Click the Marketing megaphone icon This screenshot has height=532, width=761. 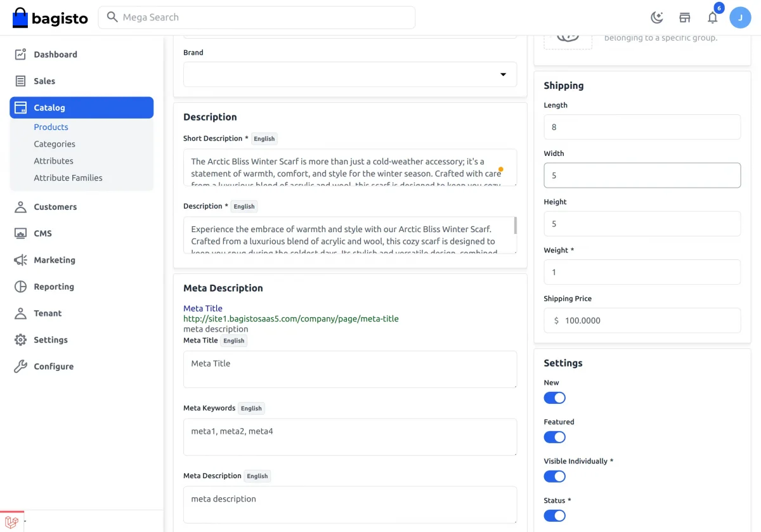point(21,260)
